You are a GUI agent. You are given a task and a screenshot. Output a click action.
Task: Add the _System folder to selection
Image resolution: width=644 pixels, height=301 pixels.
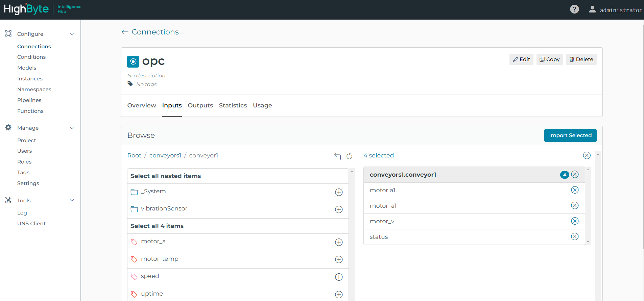pyautogui.click(x=339, y=192)
